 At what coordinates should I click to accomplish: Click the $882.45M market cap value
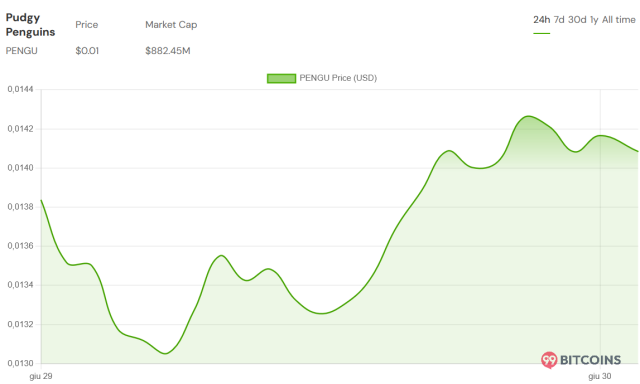(168, 51)
